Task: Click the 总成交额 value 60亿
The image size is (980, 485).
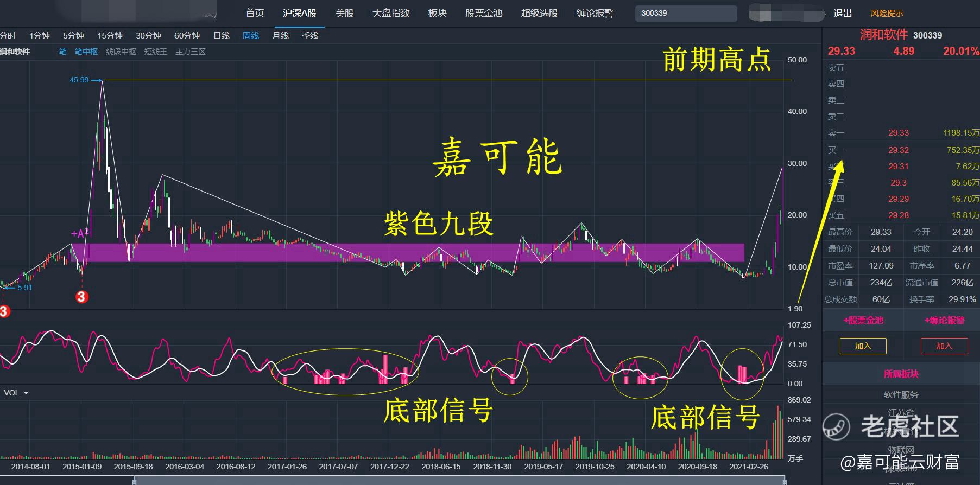Action: 881,299
